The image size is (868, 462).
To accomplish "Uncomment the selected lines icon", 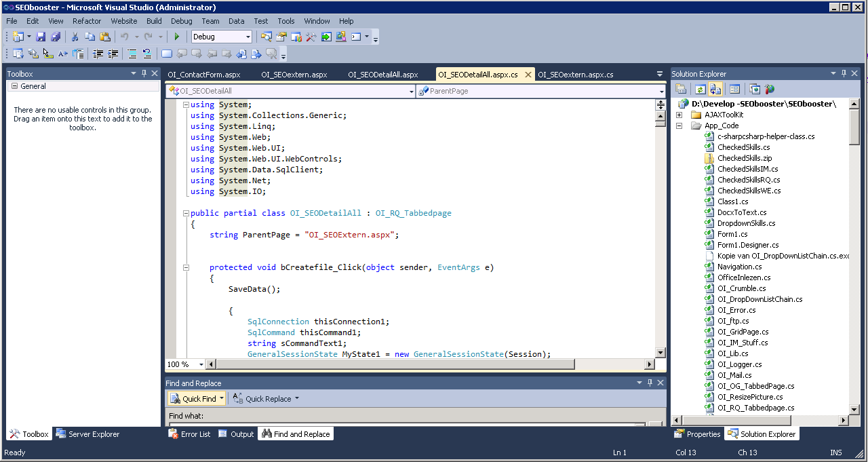I will coord(146,54).
